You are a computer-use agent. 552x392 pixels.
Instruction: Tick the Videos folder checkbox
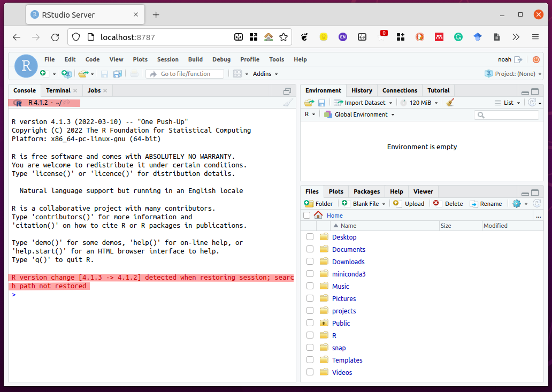(x=310, y=372)
